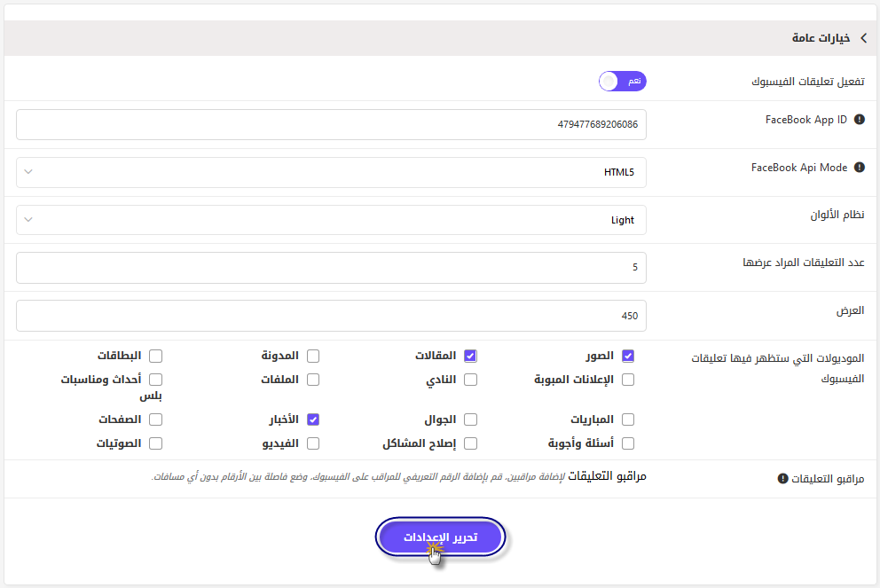Screen dimensions: 880x588
Task: Check the أحداث ومناسبات بلس checkbox
Action: tap(155, 380)
